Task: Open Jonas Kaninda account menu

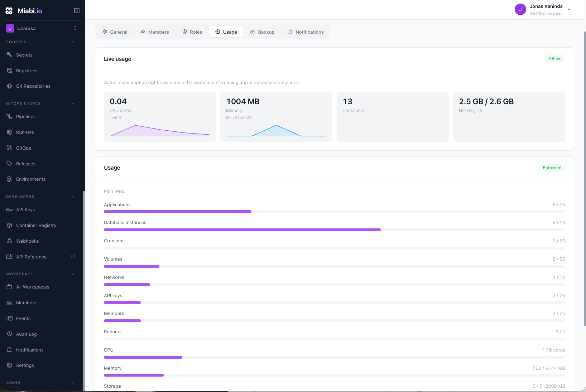Action: [543, 9]
